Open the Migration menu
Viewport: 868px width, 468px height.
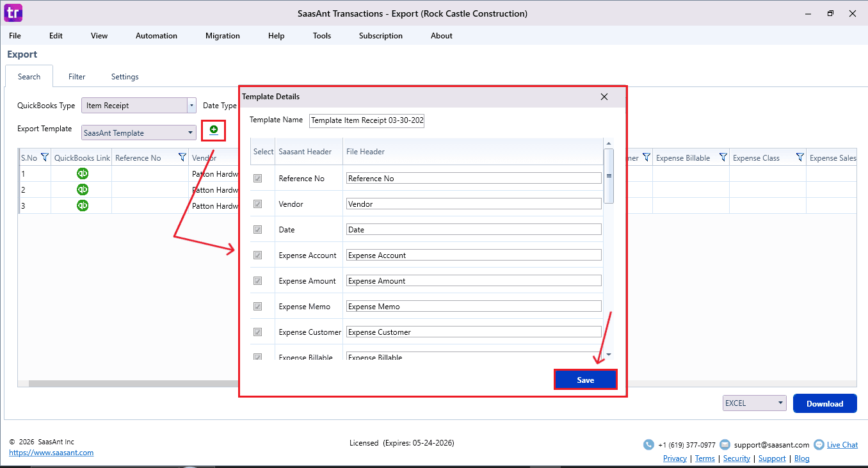coord(223,36)
